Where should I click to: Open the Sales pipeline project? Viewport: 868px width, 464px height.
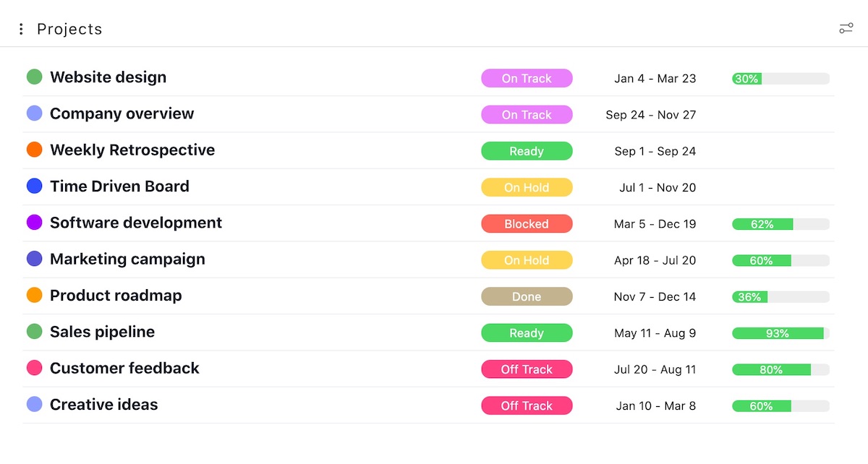102,332
